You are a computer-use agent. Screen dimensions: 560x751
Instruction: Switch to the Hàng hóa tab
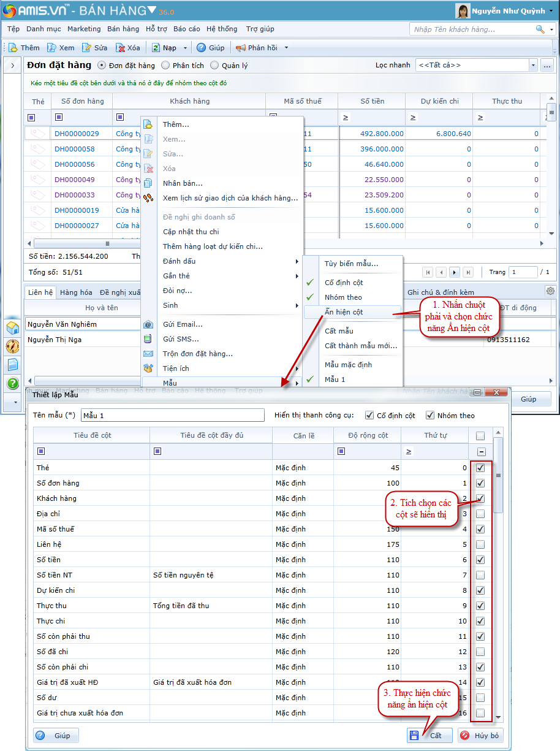(76, 292)
